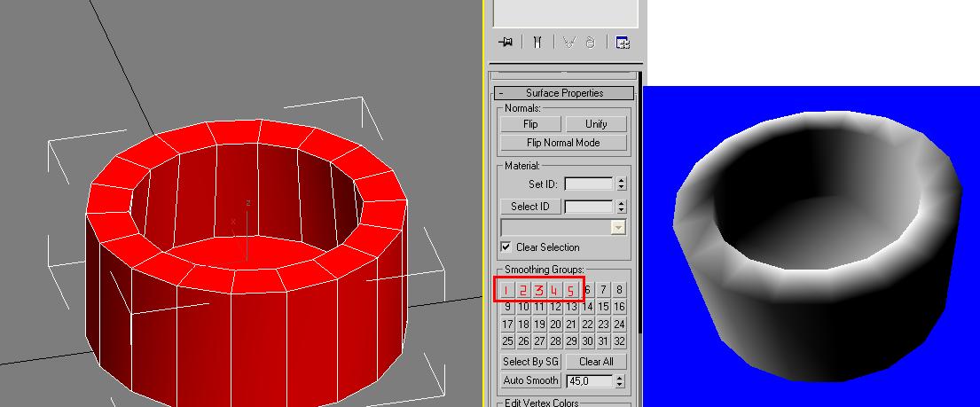The image size is (980, 407).
Task: Toggle smoothing group 23
Action: (x=603, y=325)
